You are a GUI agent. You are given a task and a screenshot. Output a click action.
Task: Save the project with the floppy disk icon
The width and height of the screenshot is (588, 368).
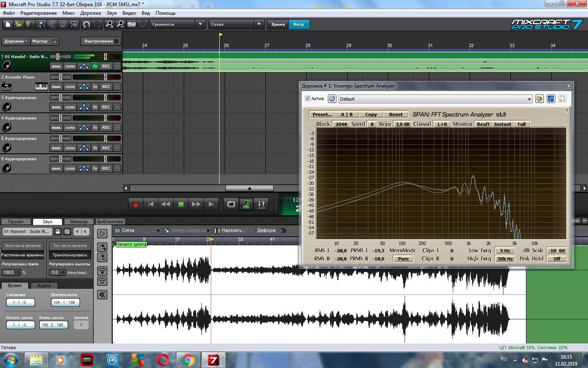pos(41,25)
